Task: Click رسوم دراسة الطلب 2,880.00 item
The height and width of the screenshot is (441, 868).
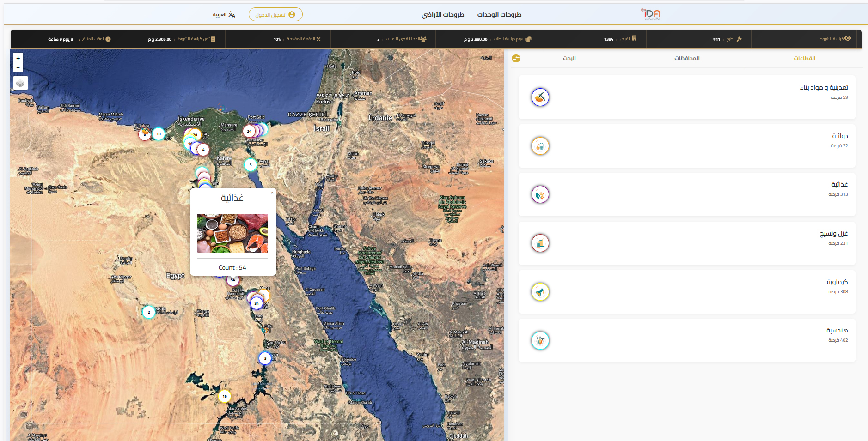Action: coord(498,39)
